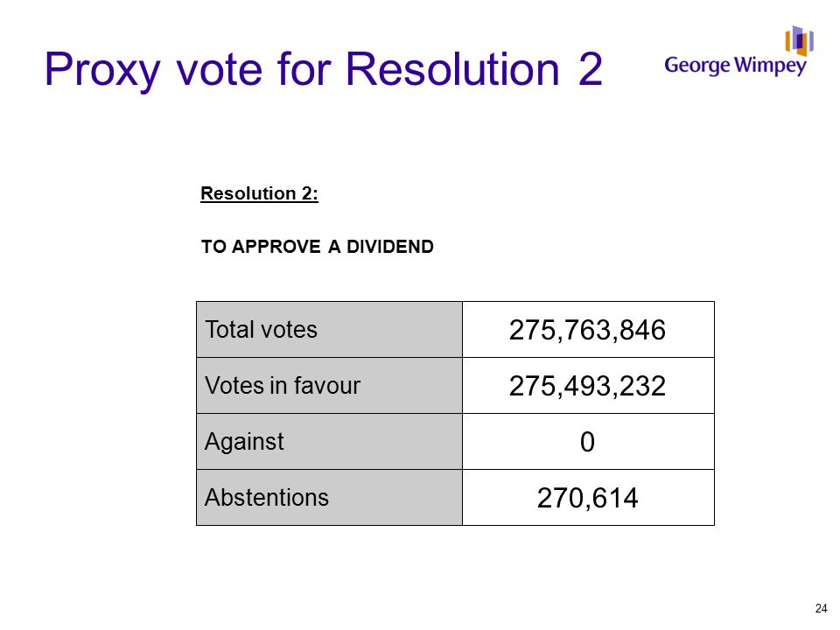This screenshot has height=630, width=840.
Task: Select the Votes in favour label cell
Action: click(x=330, y=386)
